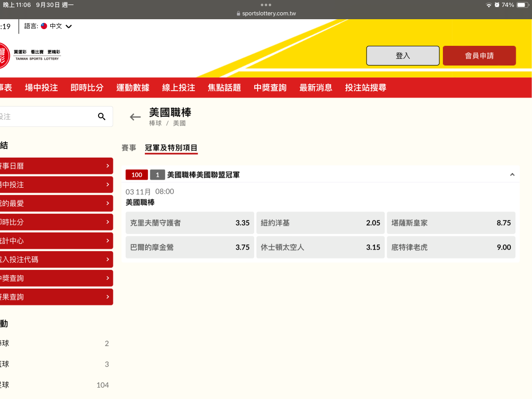This screenshot has height=399, width=532.
Task: Collapse the 美國職棒美國聯盟冠軍 market section
Action: (x=512, y=175)
